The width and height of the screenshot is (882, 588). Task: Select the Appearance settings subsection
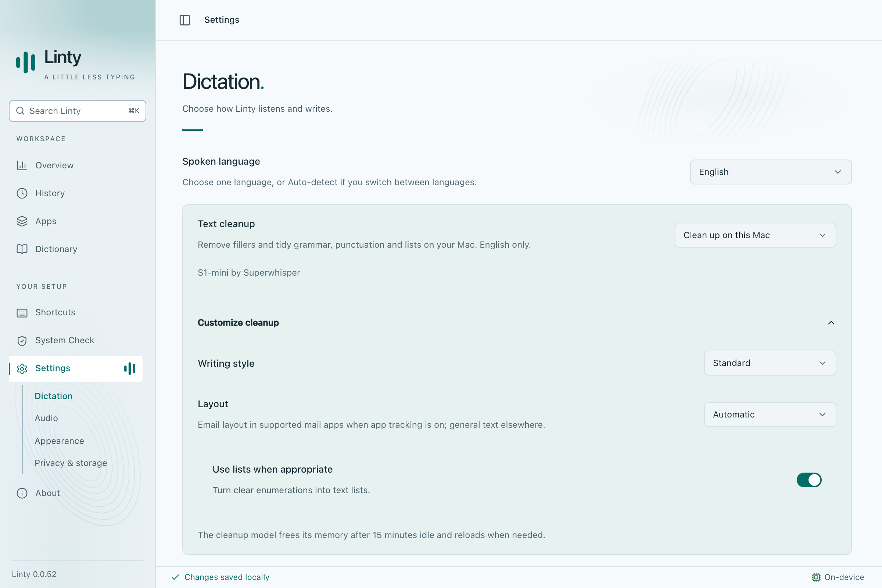(59, 441)
